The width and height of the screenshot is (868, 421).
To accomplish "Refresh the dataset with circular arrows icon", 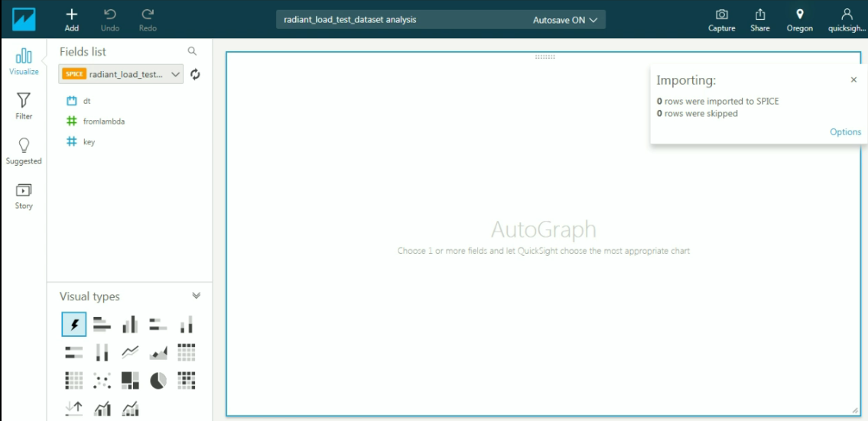I will [195, 74].
